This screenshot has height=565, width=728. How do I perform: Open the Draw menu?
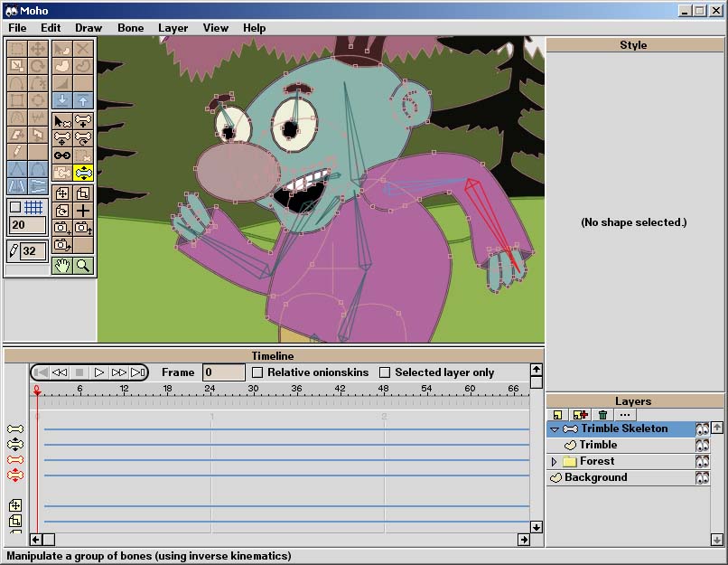pos(89,28)
